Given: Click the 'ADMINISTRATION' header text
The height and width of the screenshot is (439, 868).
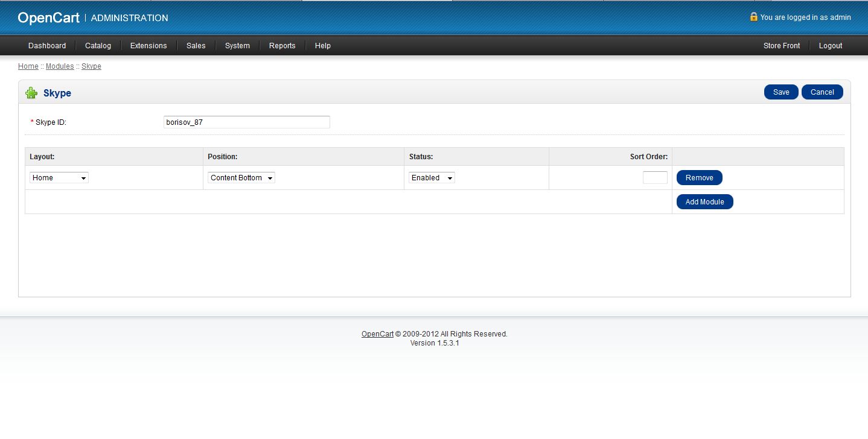Looking at the screenshot, I should [130, 18].
